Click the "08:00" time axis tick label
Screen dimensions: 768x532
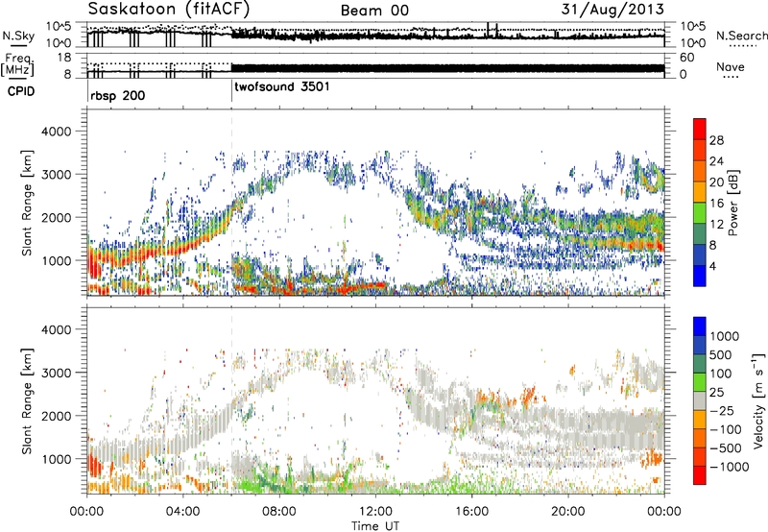click(279, 511)
